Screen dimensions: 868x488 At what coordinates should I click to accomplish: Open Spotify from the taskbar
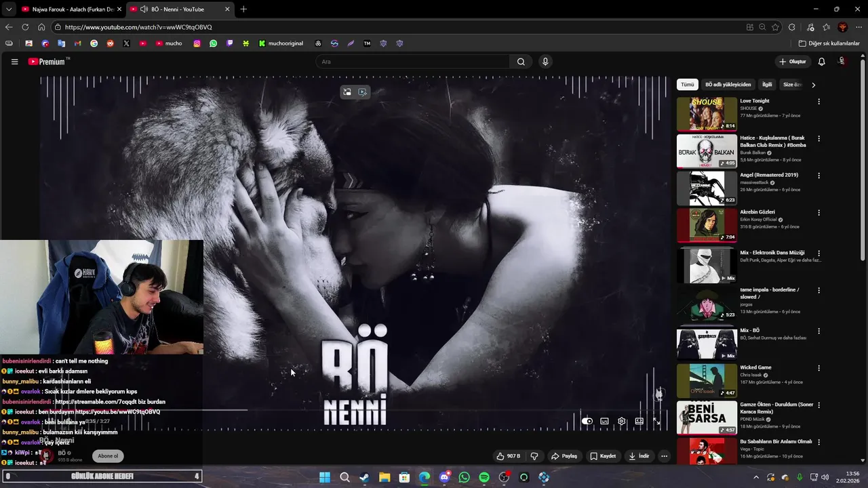click(x=484, y=477)
